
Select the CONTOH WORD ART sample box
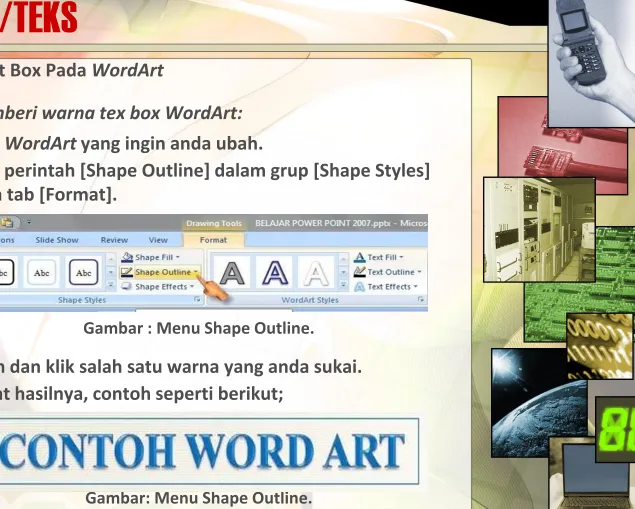coord(209,451)
